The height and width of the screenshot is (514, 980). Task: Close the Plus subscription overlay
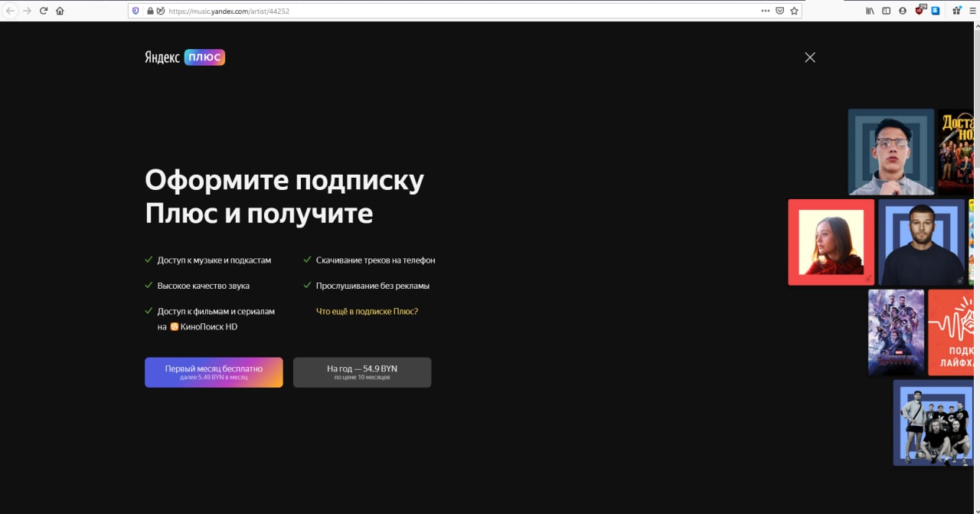point(810,57)
